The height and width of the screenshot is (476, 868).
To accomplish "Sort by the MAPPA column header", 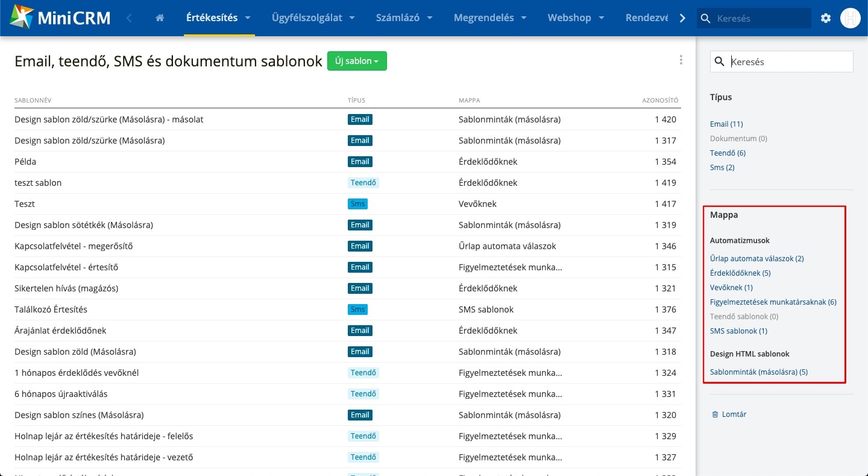I will (469, 100).
